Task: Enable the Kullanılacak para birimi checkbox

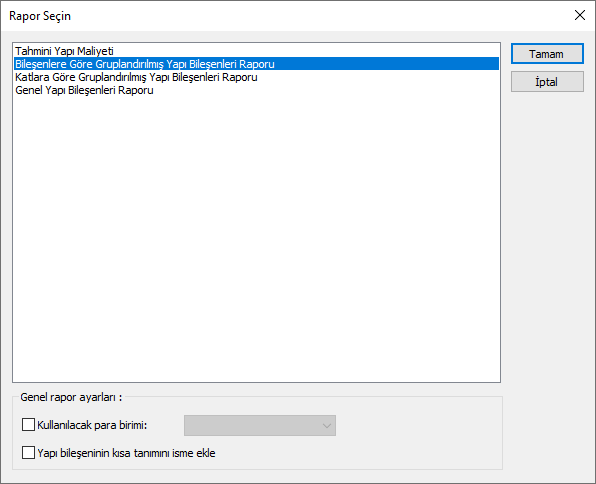Action: click(28, 425)
